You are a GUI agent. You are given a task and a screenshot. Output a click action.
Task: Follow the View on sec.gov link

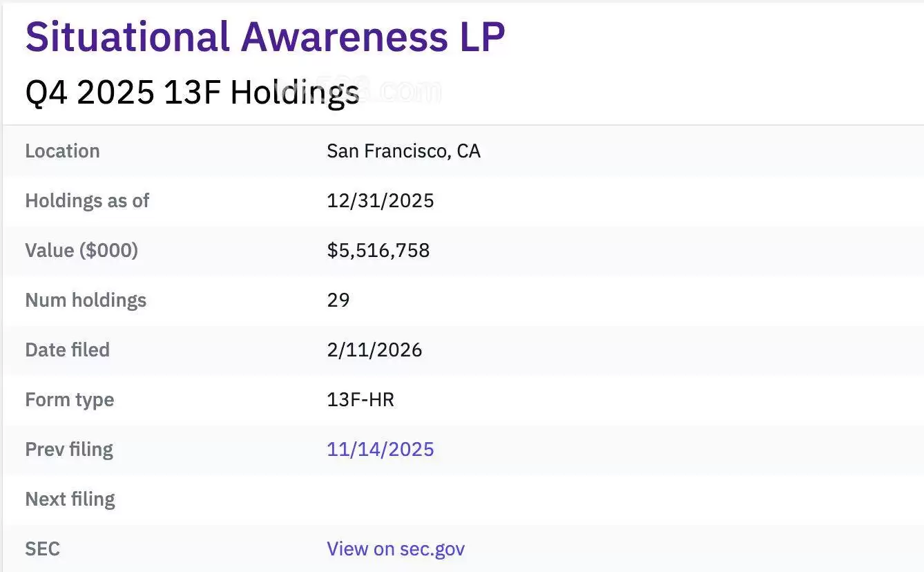[396, 549]
